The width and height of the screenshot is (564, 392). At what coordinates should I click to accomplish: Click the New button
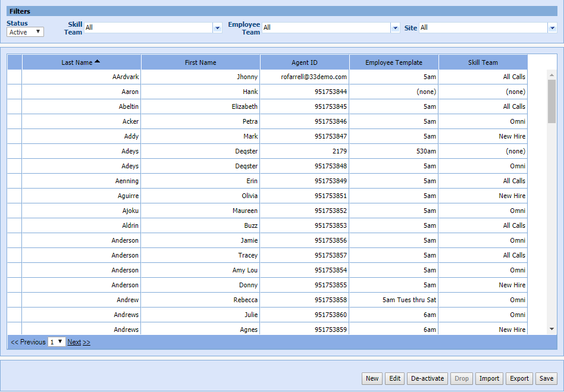[372, 378]
